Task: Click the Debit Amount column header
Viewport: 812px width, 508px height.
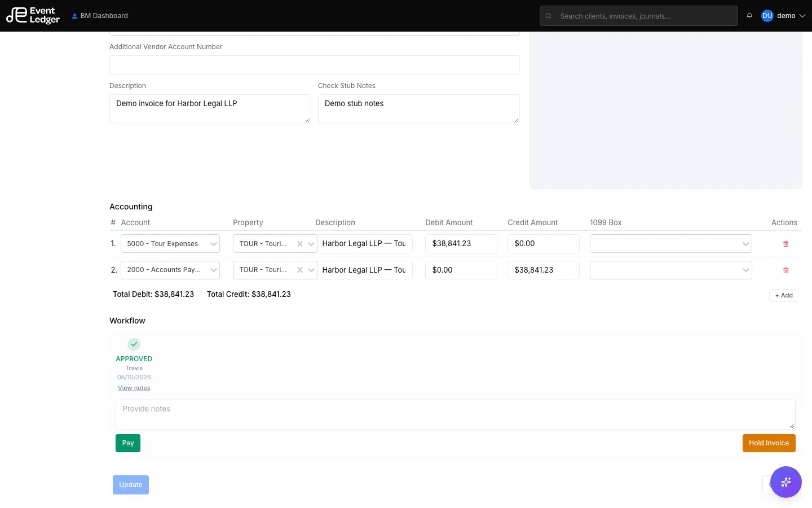Action: point(449,222)
